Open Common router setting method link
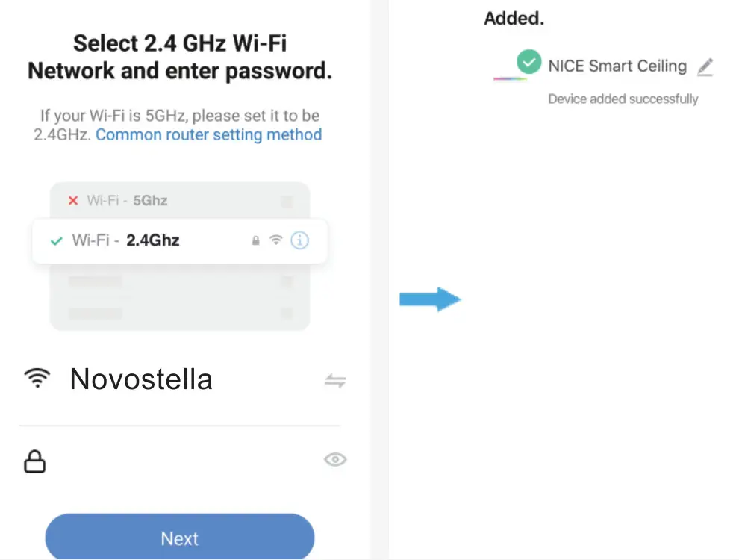Screen dimensions: 739x560 click(x=209, y=135)
